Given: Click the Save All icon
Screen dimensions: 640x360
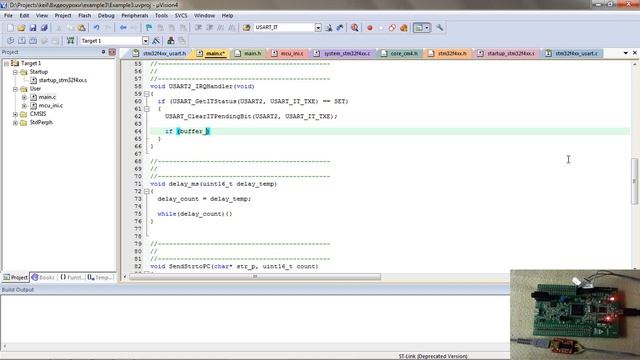Looking at the screenshot, I should (x=44, y=28).
